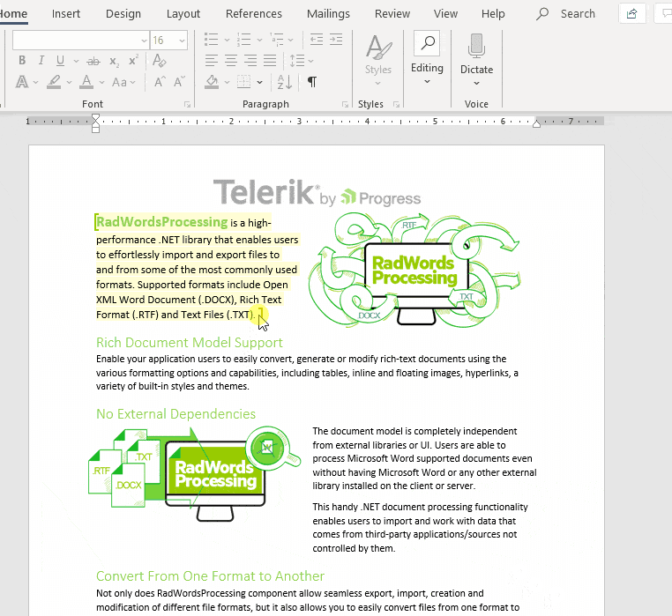The height and width of the screenshot is (616, 672).
Task: Align text left
Action: [212, 61]
